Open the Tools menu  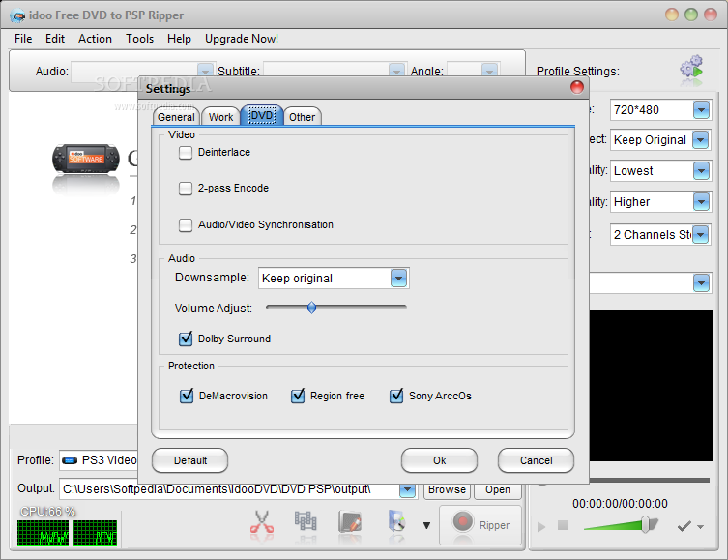tap(139, 39)
